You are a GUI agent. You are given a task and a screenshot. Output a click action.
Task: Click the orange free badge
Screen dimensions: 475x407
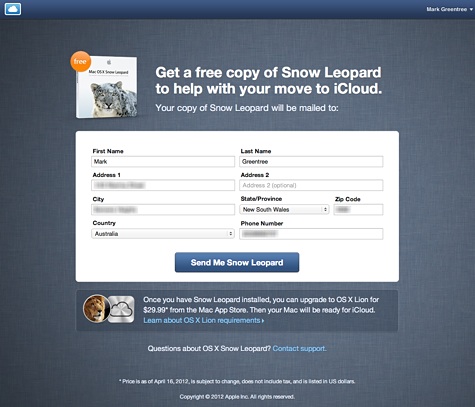(x=80, y=61)
